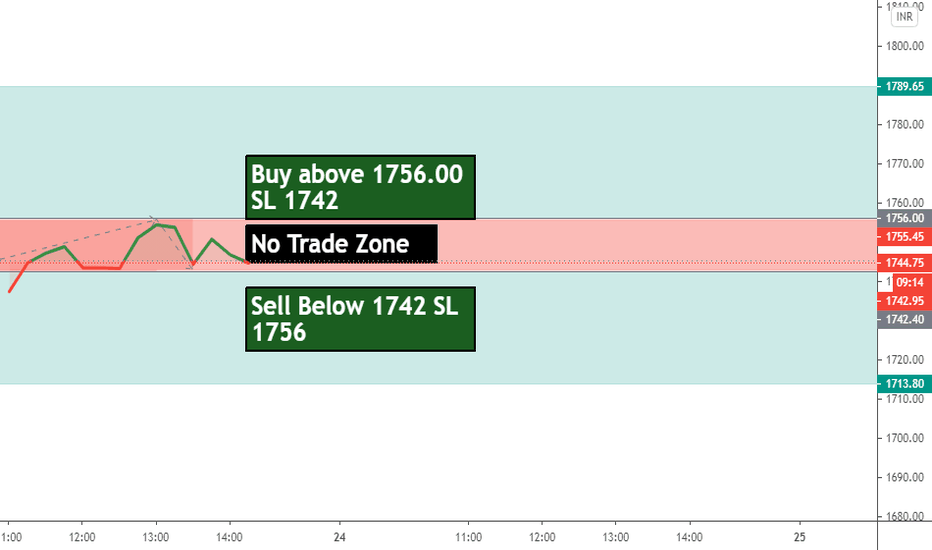Click the green price line peak near 13:00
The height and width of the screenshot is (550, 932).
coord(157,225)
